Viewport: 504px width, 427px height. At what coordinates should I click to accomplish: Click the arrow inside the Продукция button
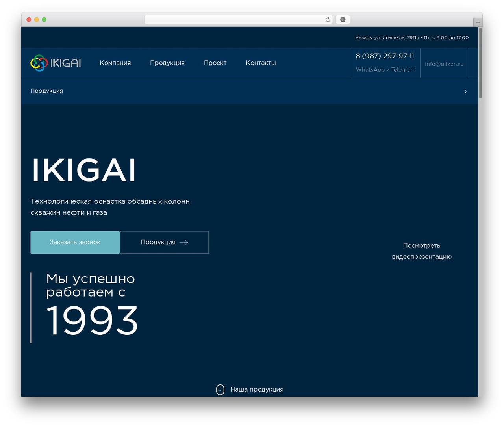[x=184, y=242]
